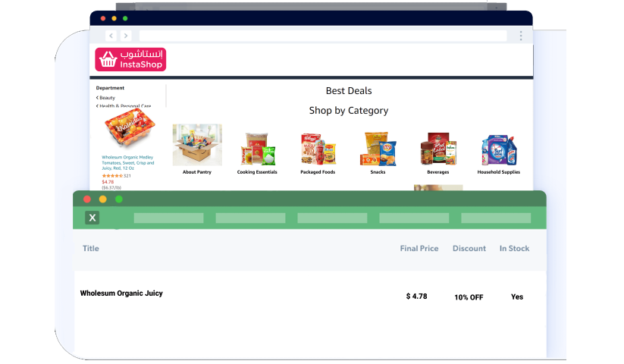Open the About Pantry category image
The width and height of the screenshot is (624, 364).
tap(197, 144)
